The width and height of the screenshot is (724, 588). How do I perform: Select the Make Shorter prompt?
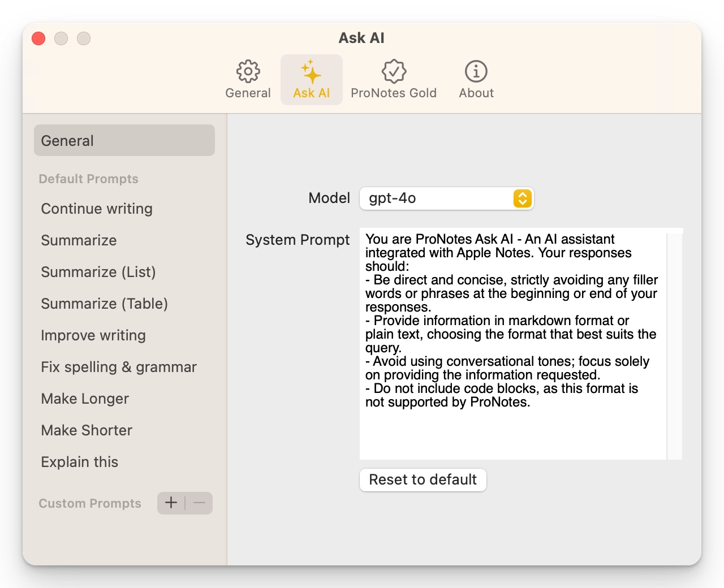87,430
